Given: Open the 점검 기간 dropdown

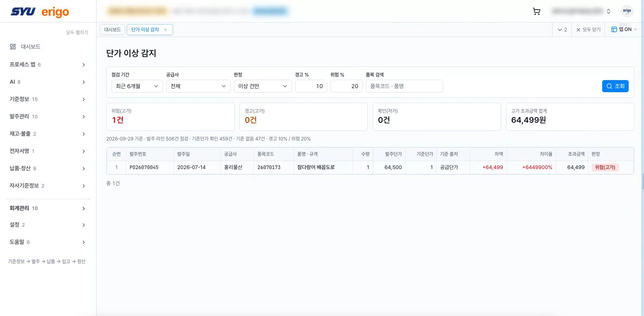Looking at the screenshot, I should pyautogui.click(x=137, y=86).
